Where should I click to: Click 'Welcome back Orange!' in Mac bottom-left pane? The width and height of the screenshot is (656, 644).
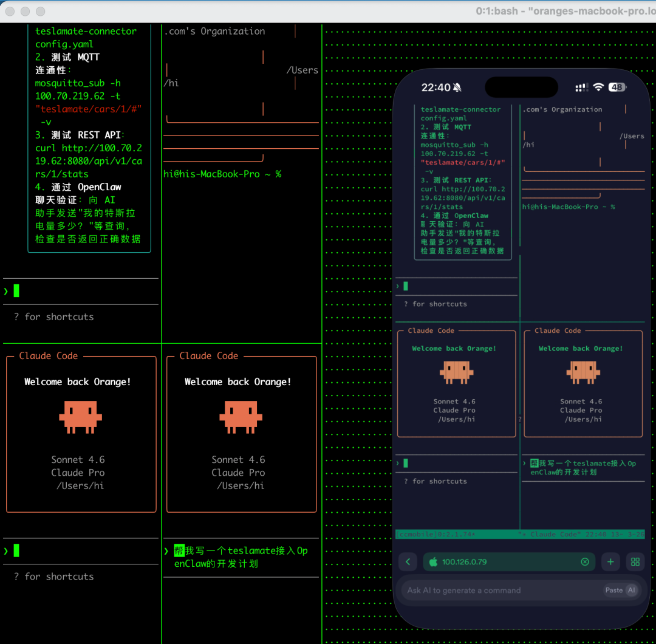pos(77,382)
